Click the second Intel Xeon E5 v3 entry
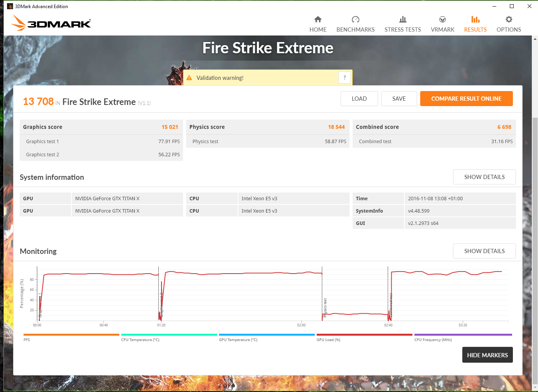This screenshot has width=538, height=392. [259, 211]
